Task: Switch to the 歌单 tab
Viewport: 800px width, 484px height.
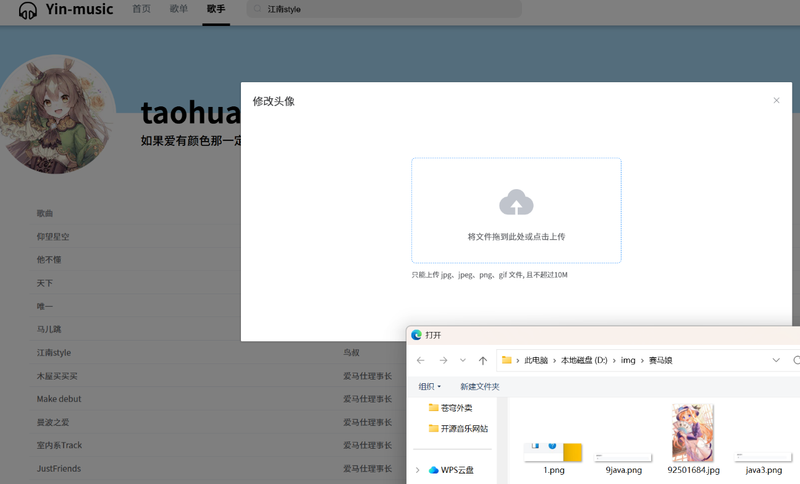Action: click(x=178, y=9)
